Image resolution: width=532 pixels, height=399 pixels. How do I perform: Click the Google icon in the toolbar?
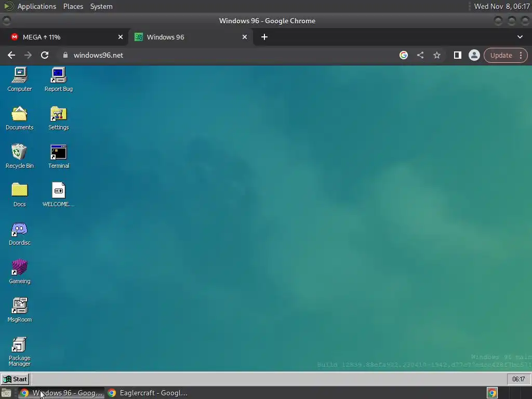coord(403,55)
